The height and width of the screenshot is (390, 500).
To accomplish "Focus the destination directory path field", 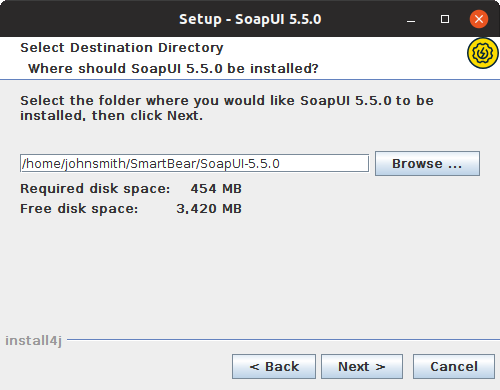I will point(194,163).
